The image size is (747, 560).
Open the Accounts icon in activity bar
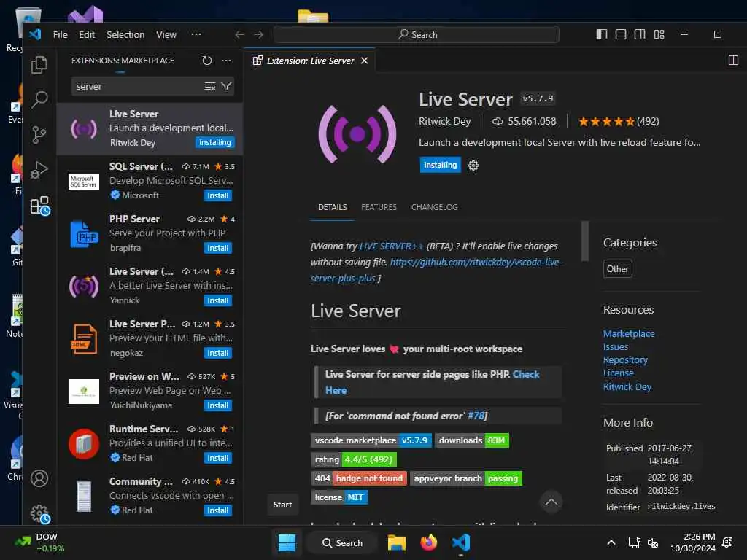pos(39,478)
